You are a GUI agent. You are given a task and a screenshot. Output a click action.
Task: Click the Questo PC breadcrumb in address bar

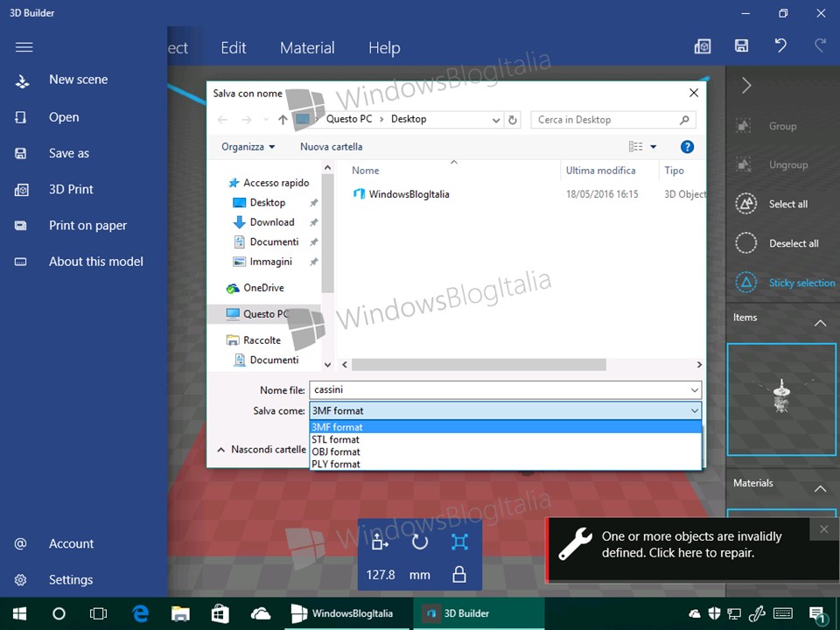tap(349, 119)
